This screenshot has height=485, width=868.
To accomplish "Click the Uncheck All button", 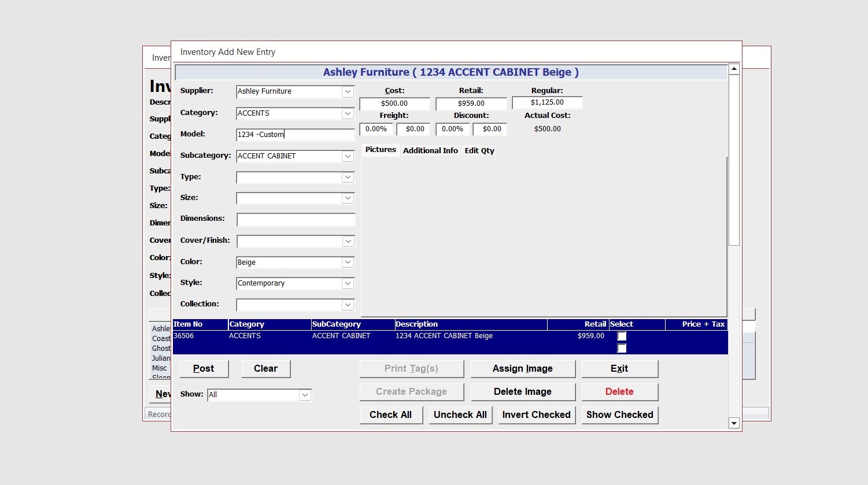I will (x=460, y=415).
